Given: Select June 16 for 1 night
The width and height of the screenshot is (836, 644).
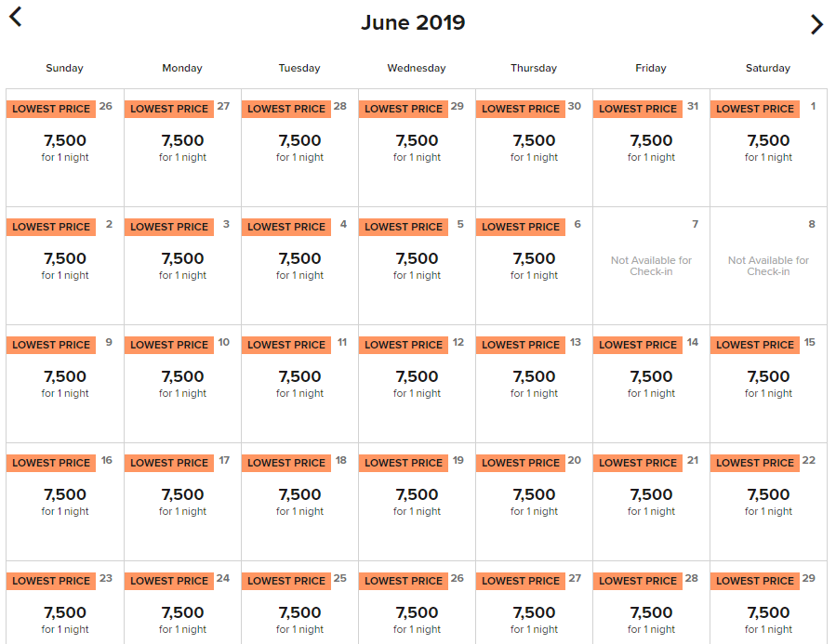Looking at the screenshot, I should (65, 502).
